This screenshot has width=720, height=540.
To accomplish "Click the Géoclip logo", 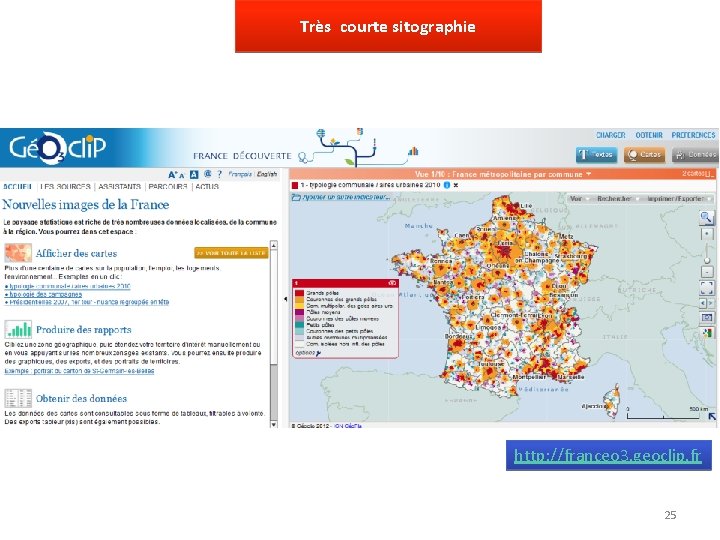I will [x=57, y=147].
